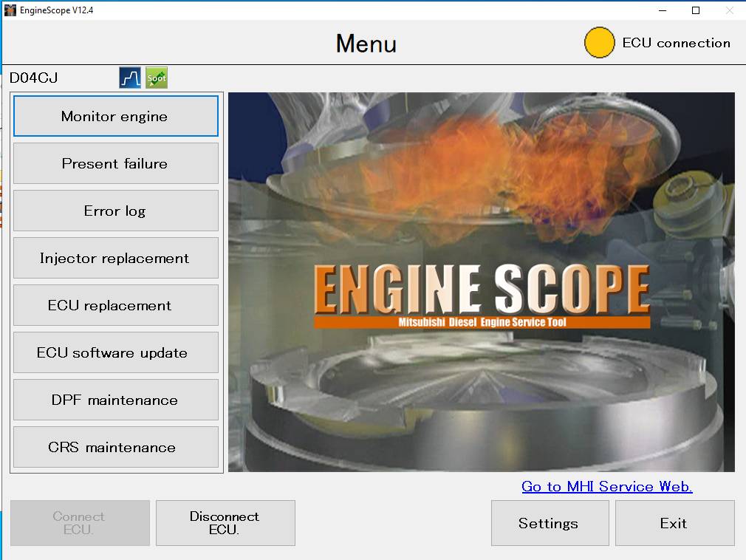Select the green Soot icon
Image resolution: width=746 pixels, height=560 pixels.
coord(155,78)
